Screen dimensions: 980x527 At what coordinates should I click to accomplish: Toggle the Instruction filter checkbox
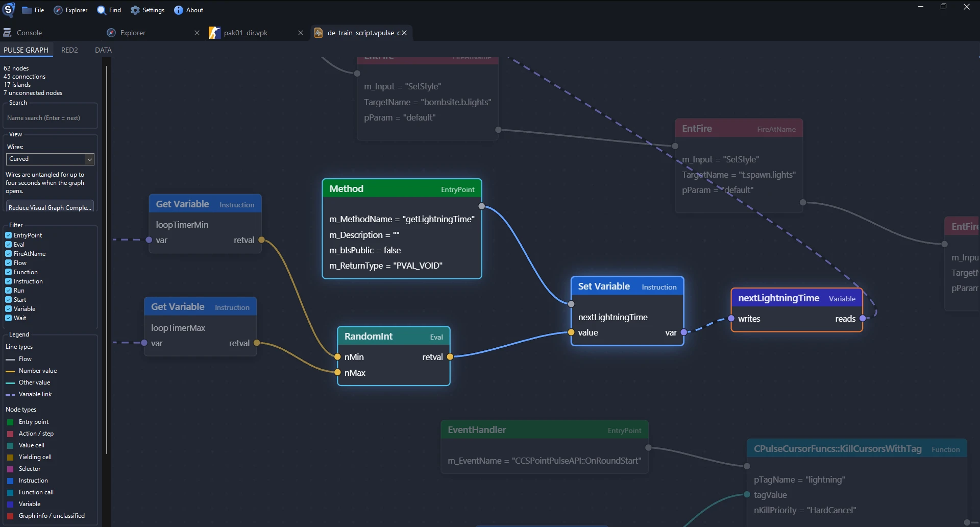coord(9,281)
